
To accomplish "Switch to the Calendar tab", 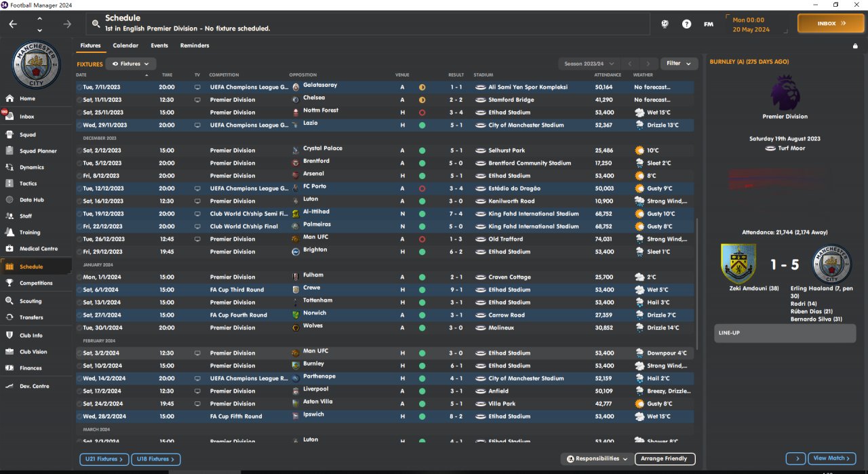I will (125, 45).
